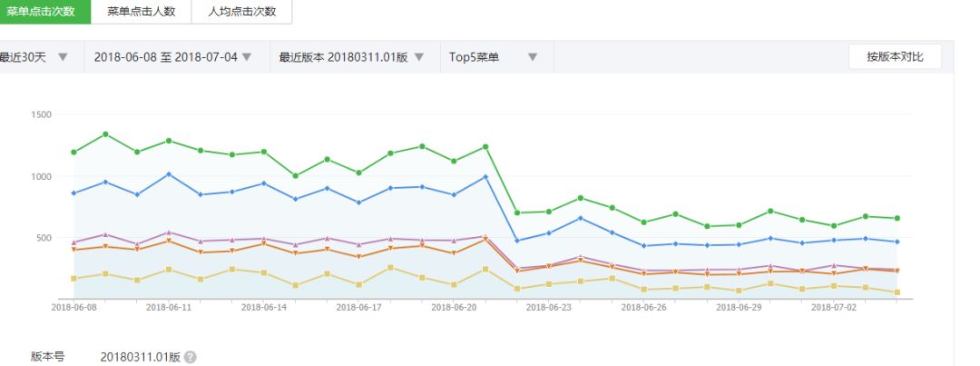Click the version number text 20180311.01版
980x366 pixels.
point(141,357)
